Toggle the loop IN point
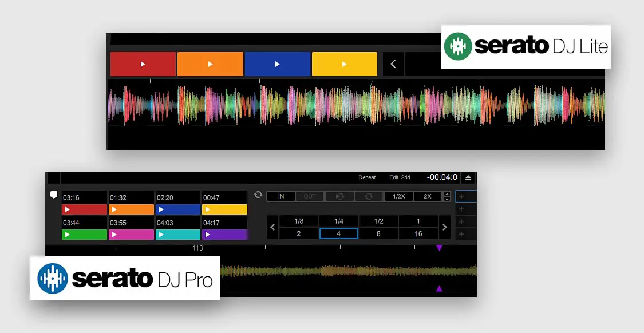644x333 pixels. [280, 196]
